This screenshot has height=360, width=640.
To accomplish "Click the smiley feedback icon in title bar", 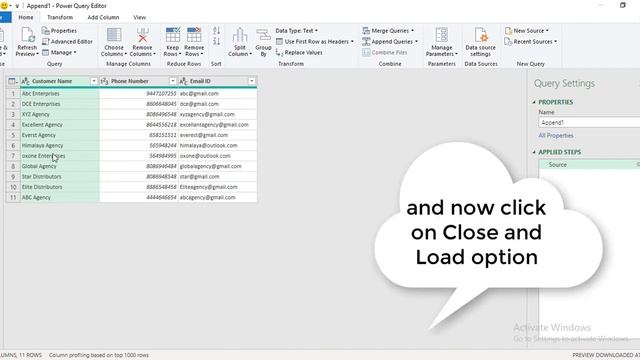I will (x=4, y=6).
